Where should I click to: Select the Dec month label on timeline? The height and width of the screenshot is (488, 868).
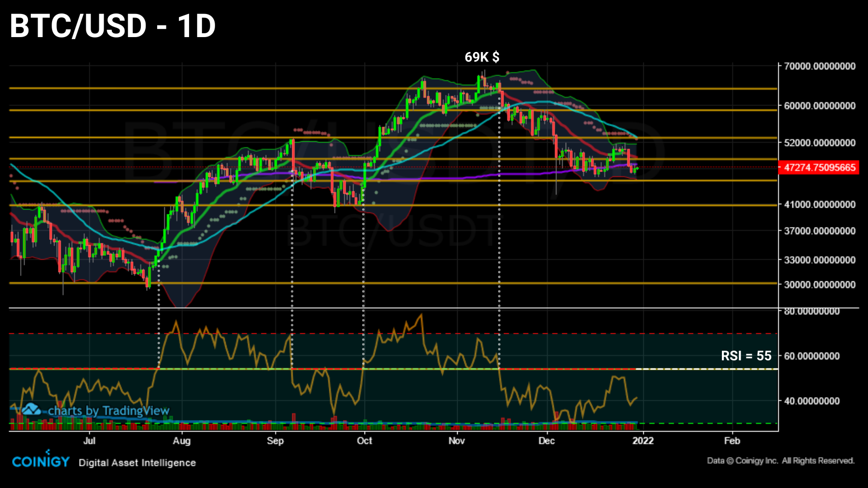(x=547, y=440)
